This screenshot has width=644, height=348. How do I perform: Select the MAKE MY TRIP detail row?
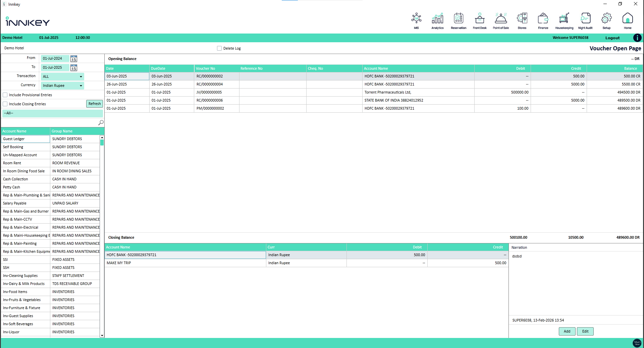click(x=307, y=263)
